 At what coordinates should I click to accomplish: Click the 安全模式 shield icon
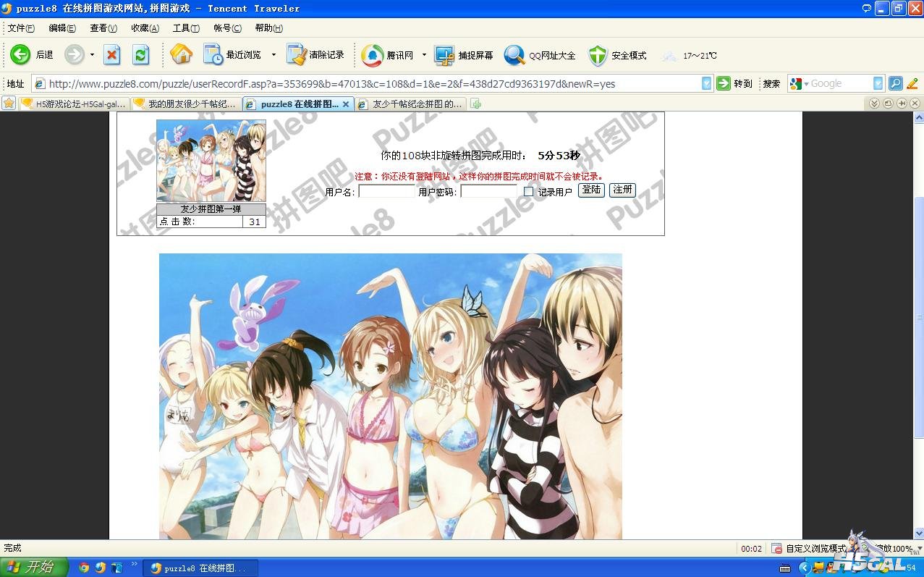click(598, 55)
